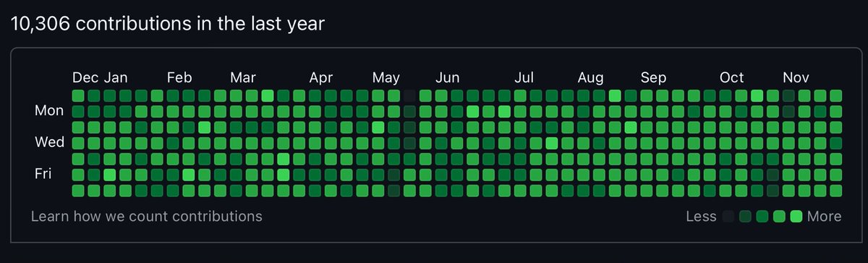Click the 'Wed' weekday label
The image size is (868, 263).
pyautogui.click(x=49, y=143)
